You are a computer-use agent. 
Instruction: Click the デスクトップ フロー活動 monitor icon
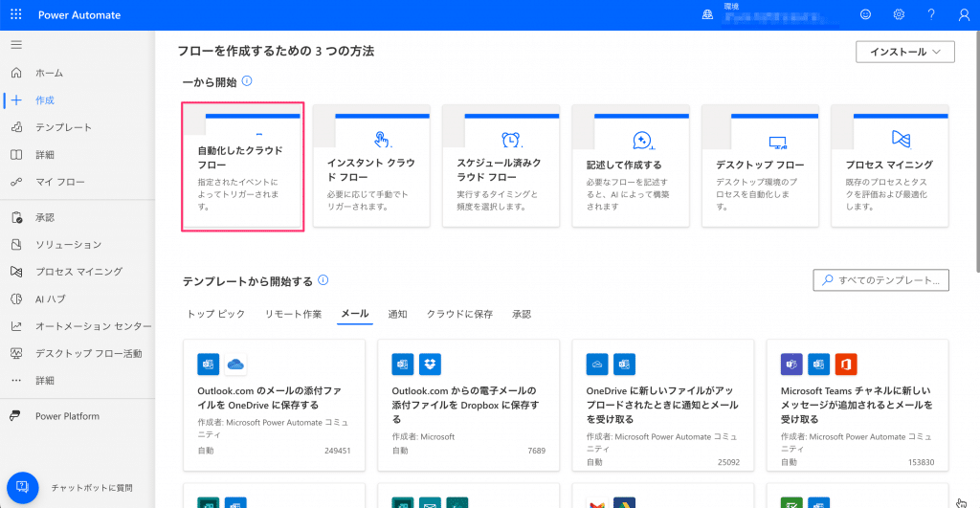click(x=16, y=354)
